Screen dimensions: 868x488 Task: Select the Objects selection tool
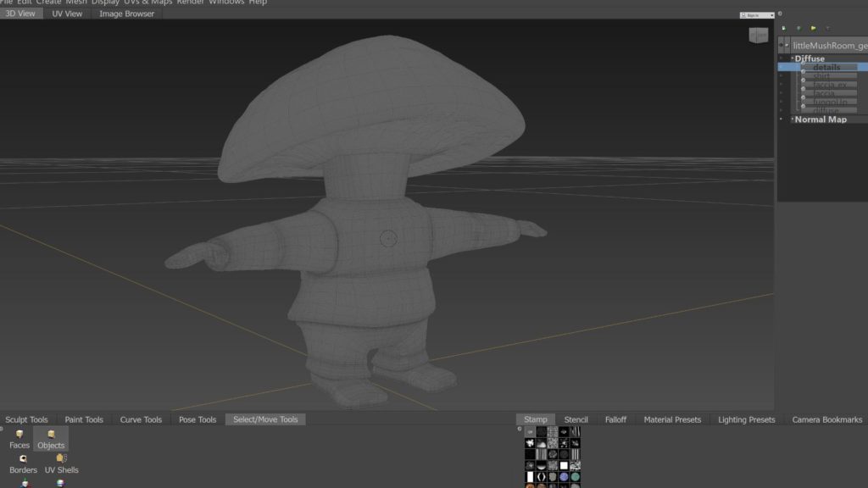51,439
